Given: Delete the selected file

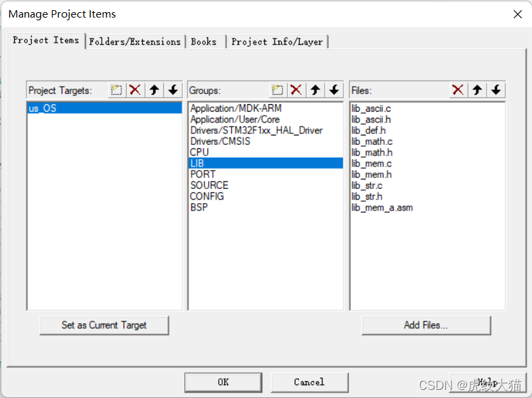Looking at the screenshot, I should [x=458, y=90].
